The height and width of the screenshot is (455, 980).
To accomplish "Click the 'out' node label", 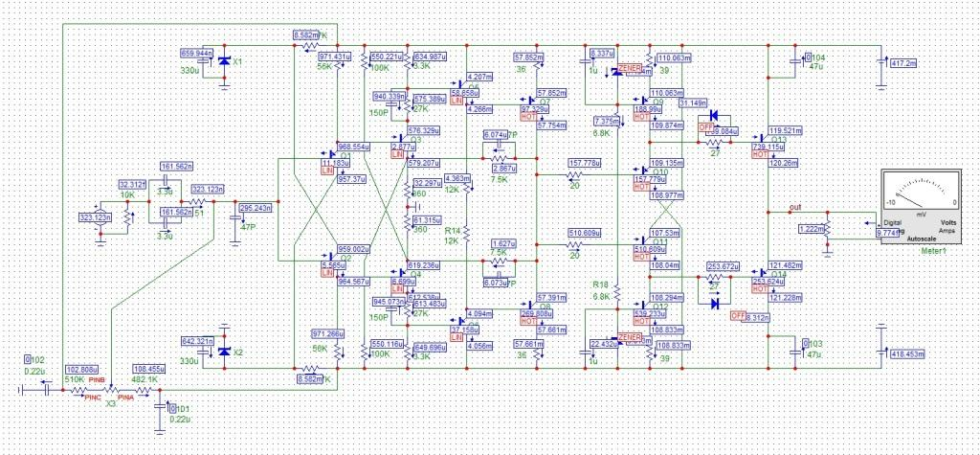I will pos(794,207).
